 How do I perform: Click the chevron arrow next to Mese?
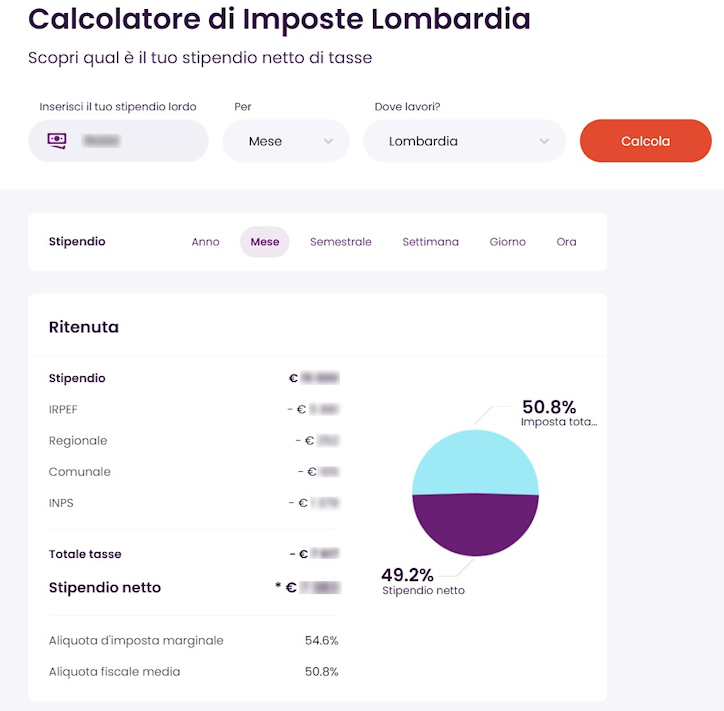tap(328, 141)
